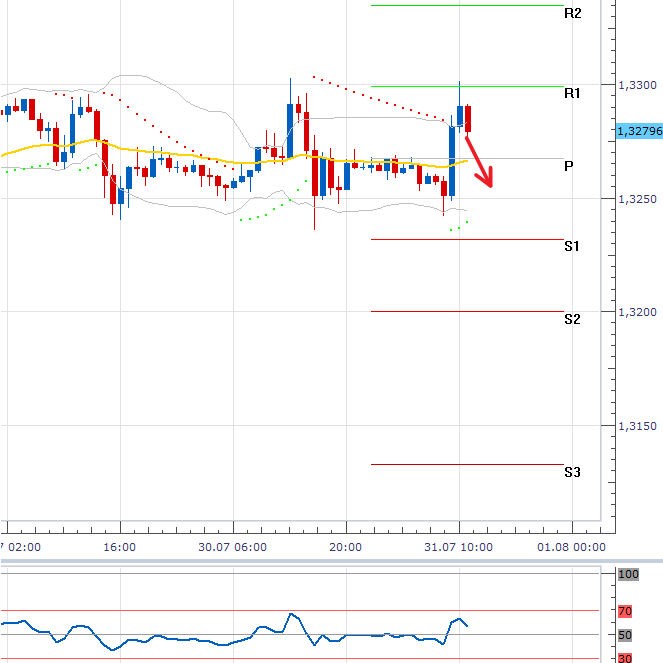
Task: Click the RSI 100 level label
Action: coord(628,574)
